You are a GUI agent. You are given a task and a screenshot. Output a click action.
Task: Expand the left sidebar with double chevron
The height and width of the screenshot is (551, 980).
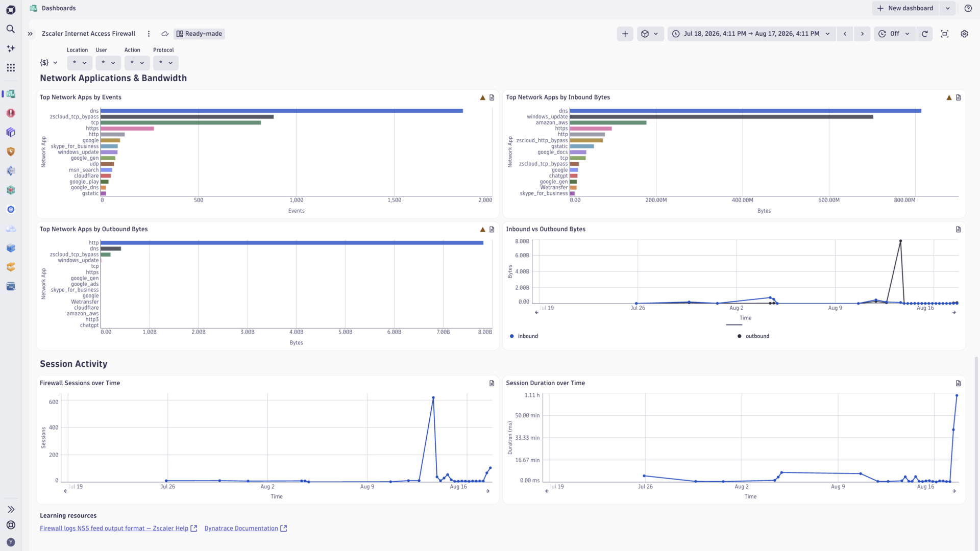11,510
